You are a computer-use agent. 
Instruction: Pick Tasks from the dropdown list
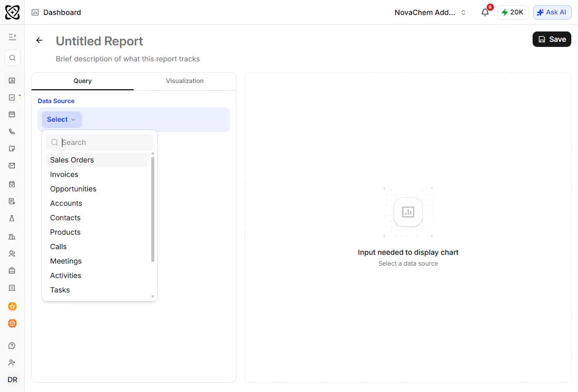(x=97, y=290)
